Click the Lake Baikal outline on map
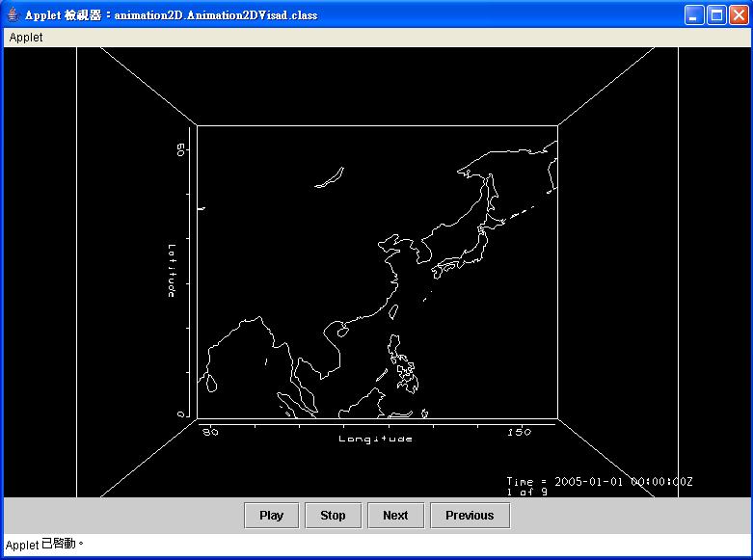This screenshot has height=560, width=753. (x=330, y=177)
